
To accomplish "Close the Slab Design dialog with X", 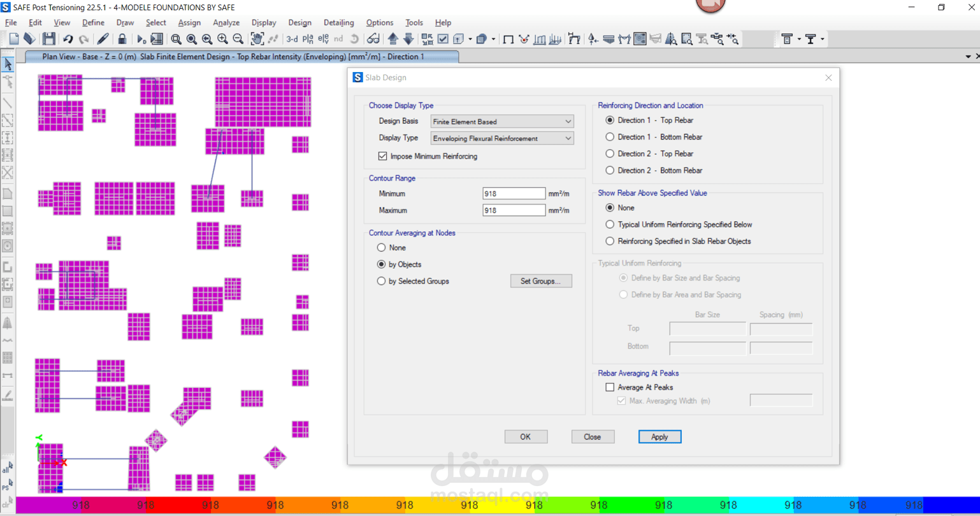I will click(x=828, y=78).
